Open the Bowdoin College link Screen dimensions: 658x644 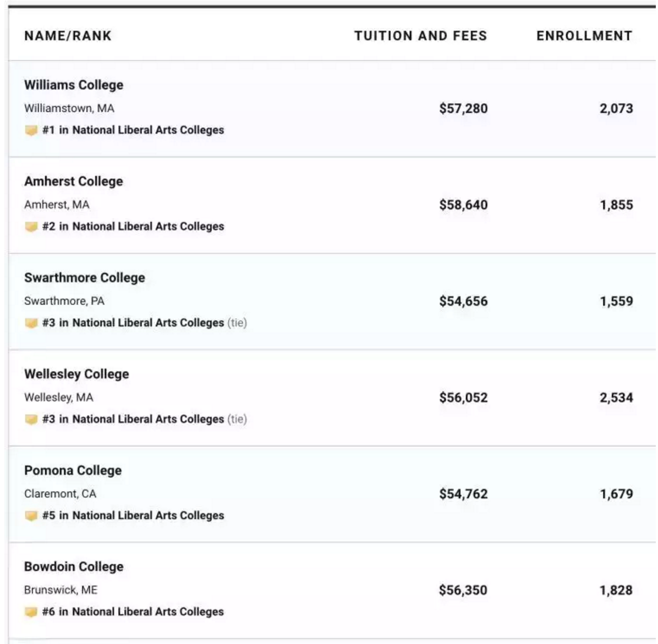(74, 567)
